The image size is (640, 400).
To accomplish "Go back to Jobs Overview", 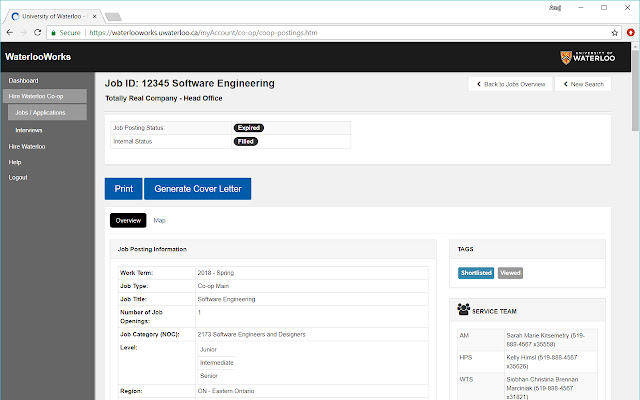I will 510,84.
